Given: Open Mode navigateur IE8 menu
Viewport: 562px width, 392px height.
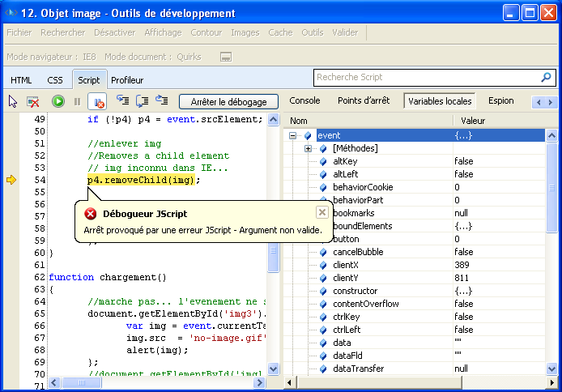Looking at the screenshot, I should tap(52, 57).
